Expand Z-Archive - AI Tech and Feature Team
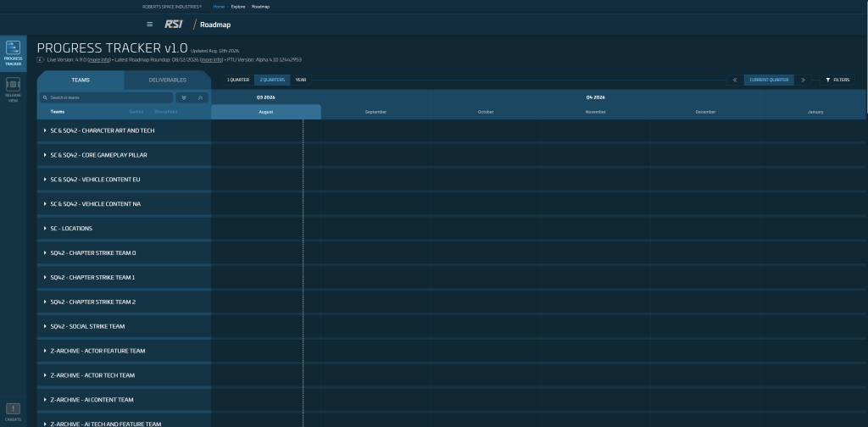 pyautogui.click(x=124, y=421)
